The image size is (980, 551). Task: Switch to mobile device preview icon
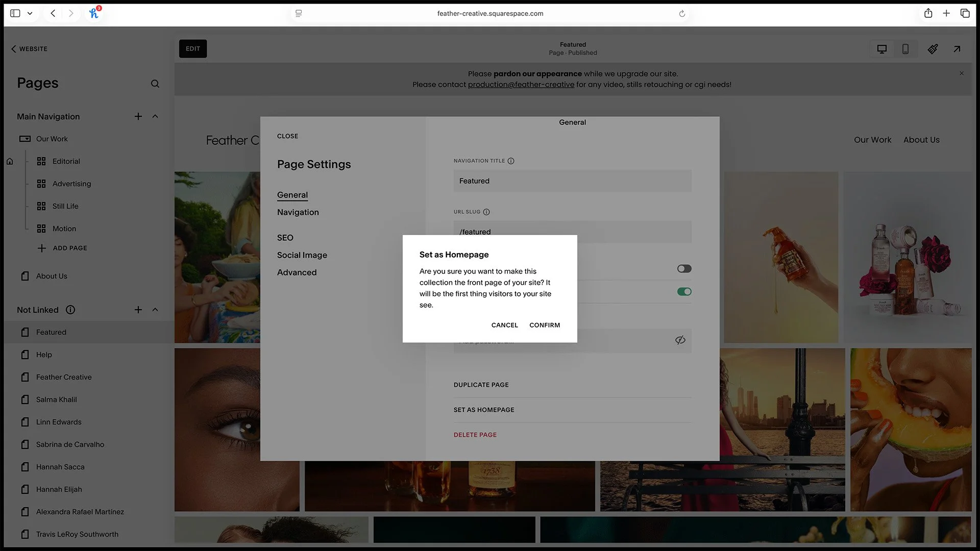(x=905, y=49)
